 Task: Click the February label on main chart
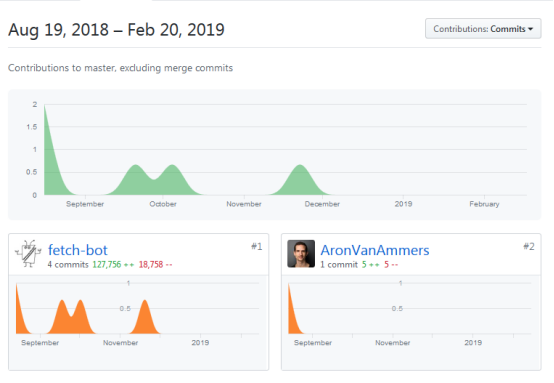(484, 204)
